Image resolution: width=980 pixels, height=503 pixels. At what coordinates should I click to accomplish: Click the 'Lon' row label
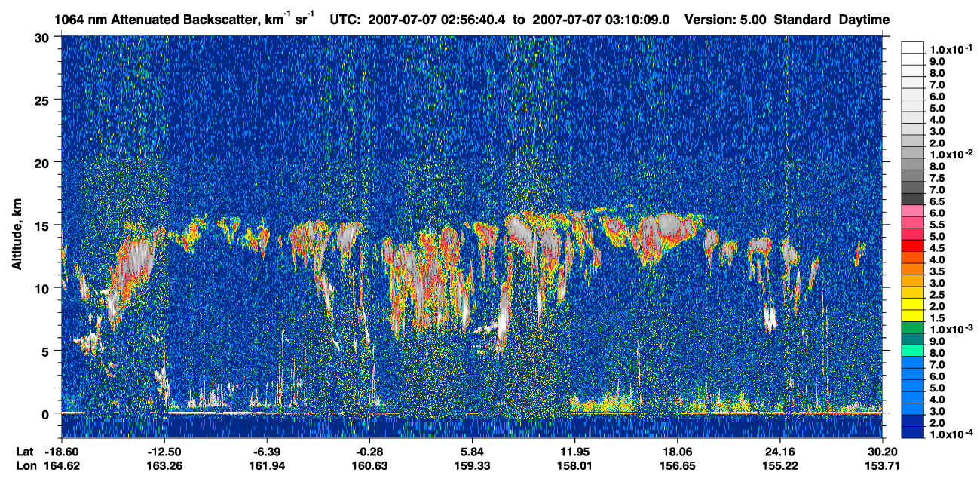pyautogui.click(x=26, y=465)
